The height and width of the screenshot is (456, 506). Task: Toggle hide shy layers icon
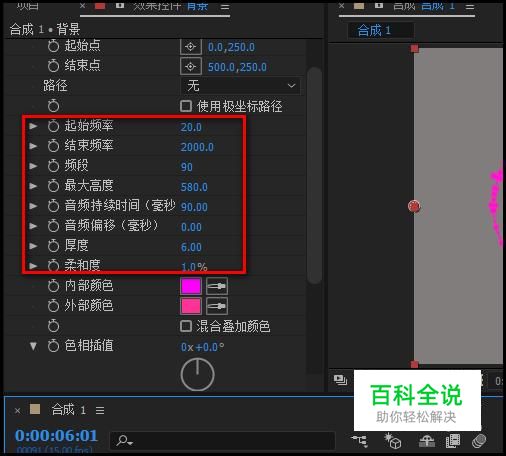click(427, 441)
